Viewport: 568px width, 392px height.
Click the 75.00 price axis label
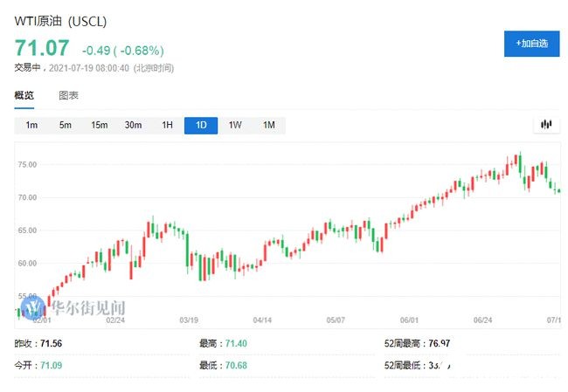[x=30, y=164]
